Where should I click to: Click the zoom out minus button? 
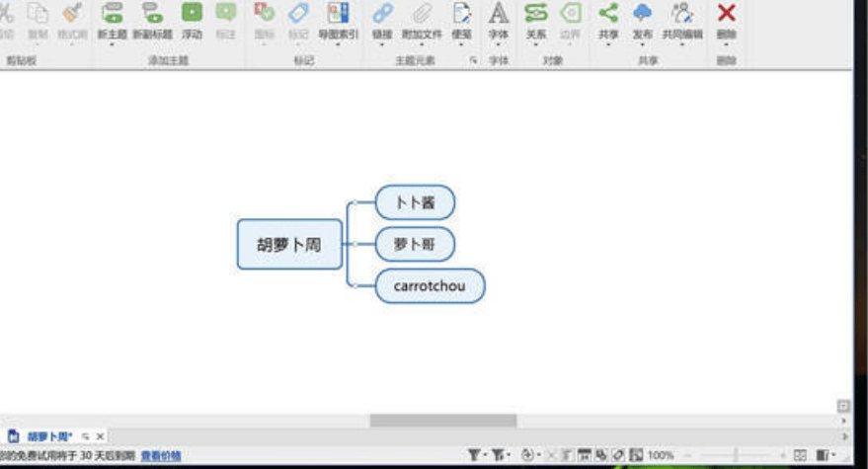tap(688, 455)
